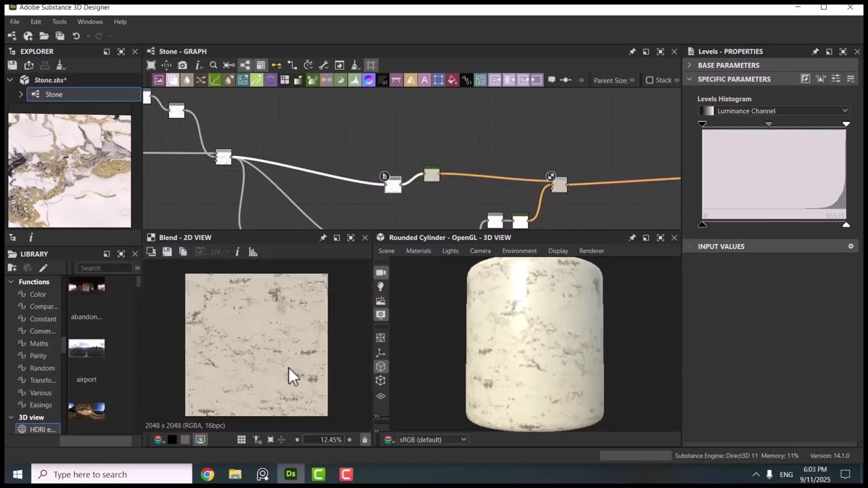Expand the Stone graph tree item

(21, 94)
